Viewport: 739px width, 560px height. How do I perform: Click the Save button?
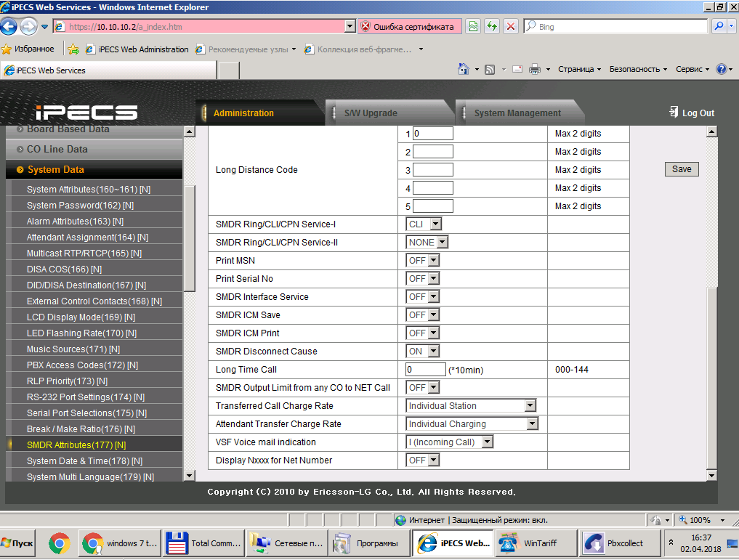[681, 169]
